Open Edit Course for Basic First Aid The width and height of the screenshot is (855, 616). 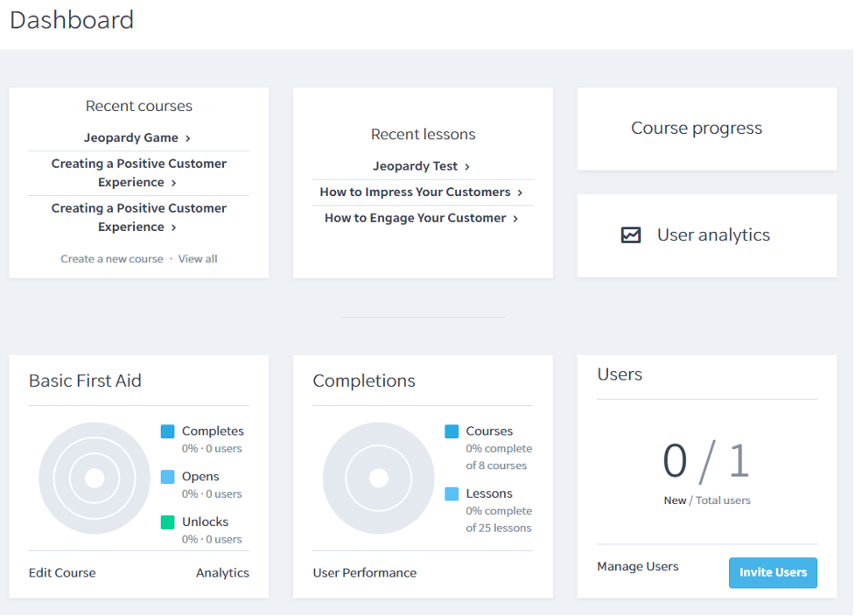(62, 572)
